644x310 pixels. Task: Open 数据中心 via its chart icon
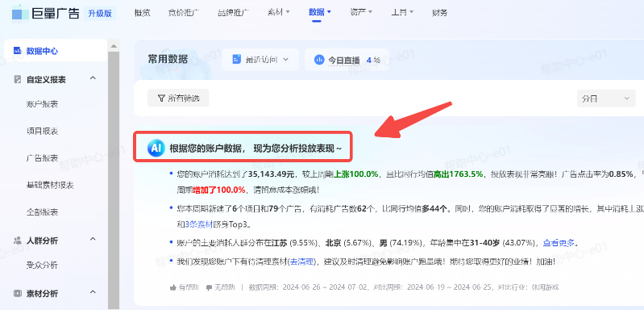tap(17, 51)
